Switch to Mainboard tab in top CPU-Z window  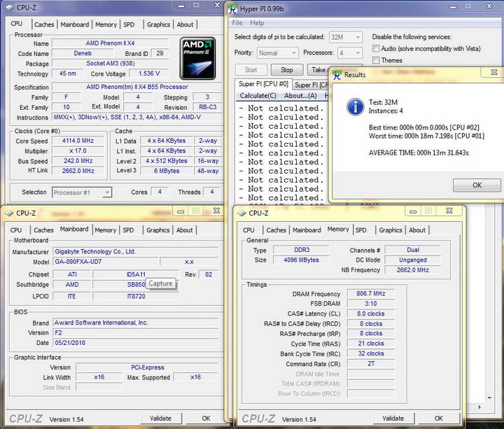(75, 24)
